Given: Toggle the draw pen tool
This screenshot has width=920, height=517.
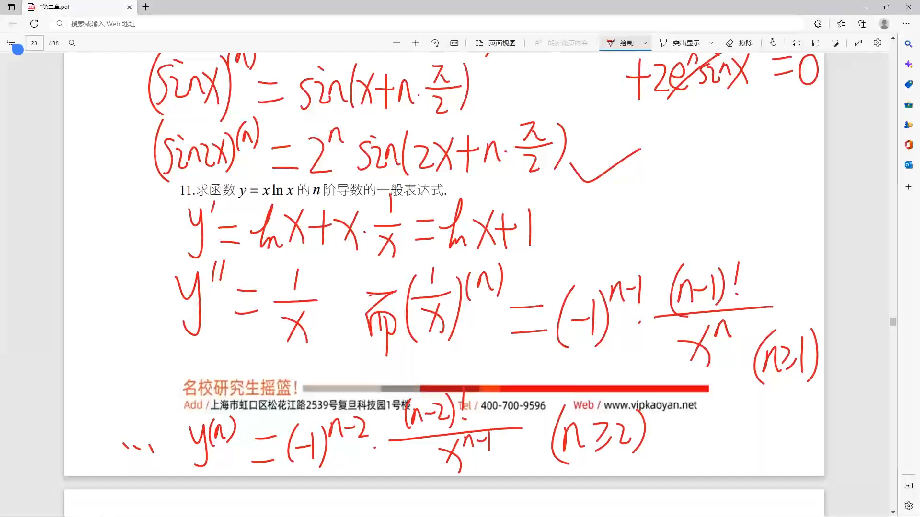Looking at the screenshot, I should (620, 43).
